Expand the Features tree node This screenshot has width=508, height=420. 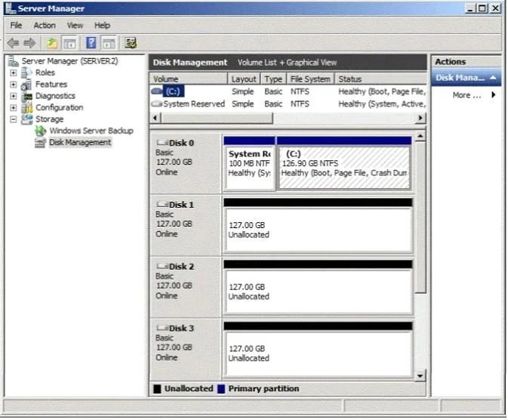coord(14,85)
